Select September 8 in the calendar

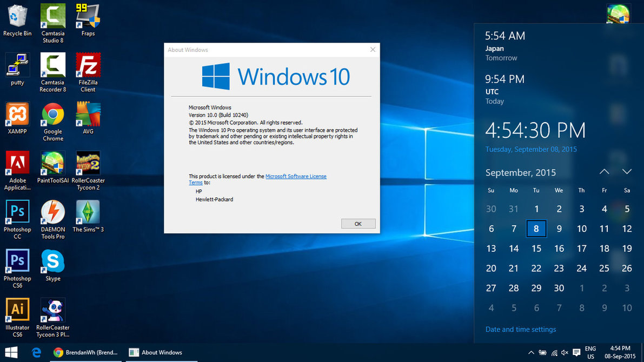536,229
